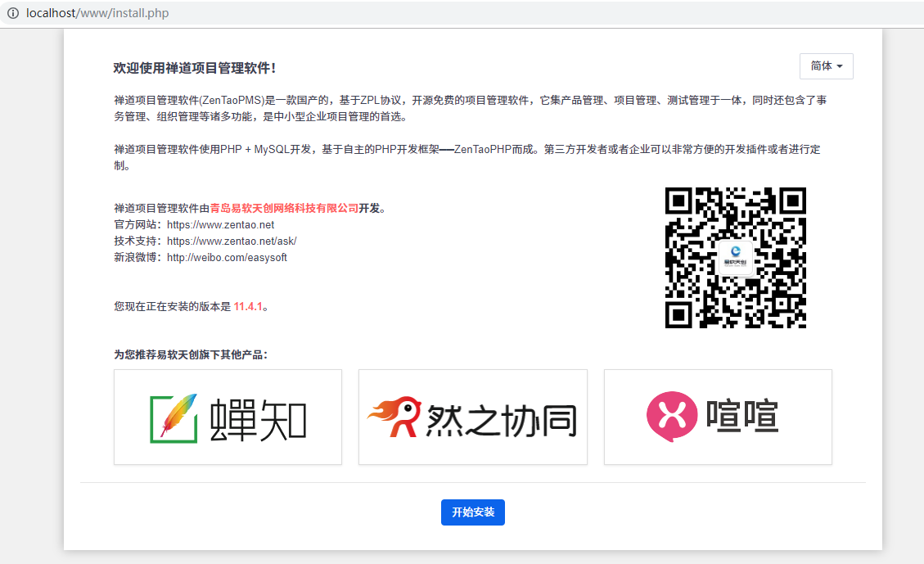Click the heading 欢迎使用禅道项目管理软件!
The width and height of the screenshot is (924, 564).
point(195,69)
